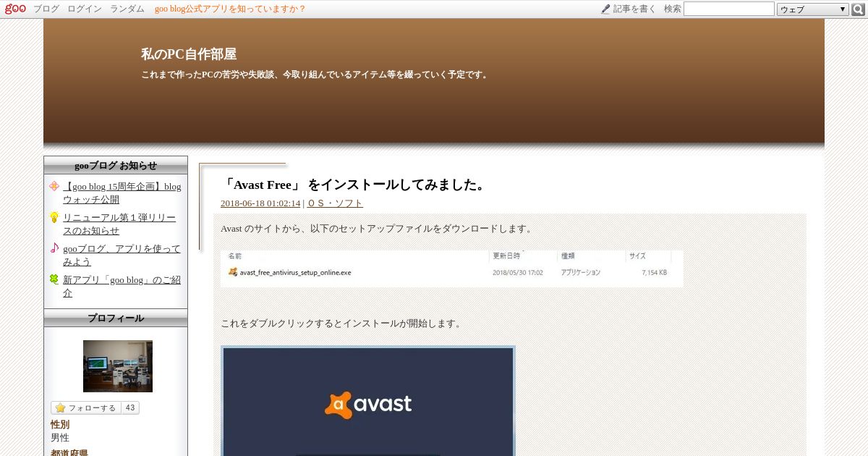868x456 pixels.
Task: Click file type アプリケーション in listing
Action: point(581,273)
